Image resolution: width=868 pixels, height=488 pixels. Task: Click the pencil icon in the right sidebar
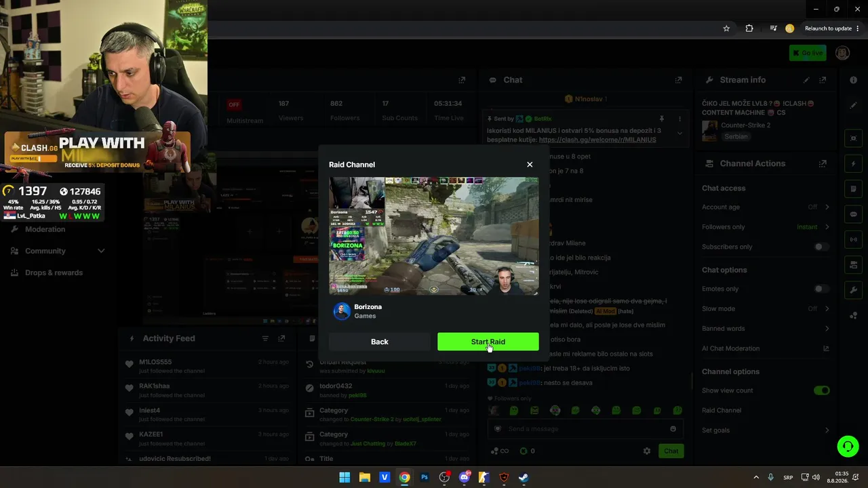pos(853,106)
